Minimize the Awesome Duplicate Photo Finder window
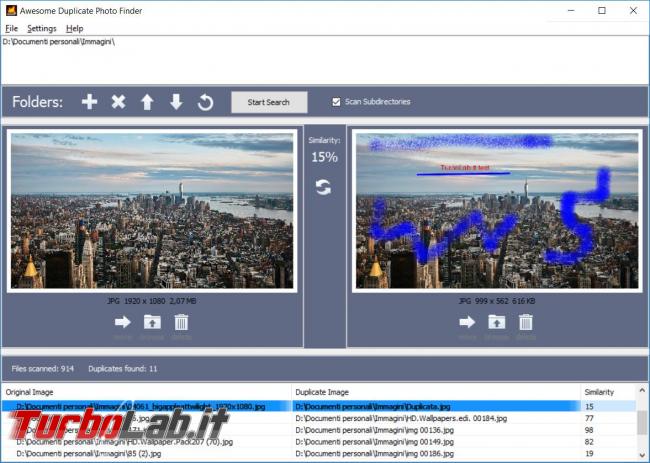 coord(571,10)
